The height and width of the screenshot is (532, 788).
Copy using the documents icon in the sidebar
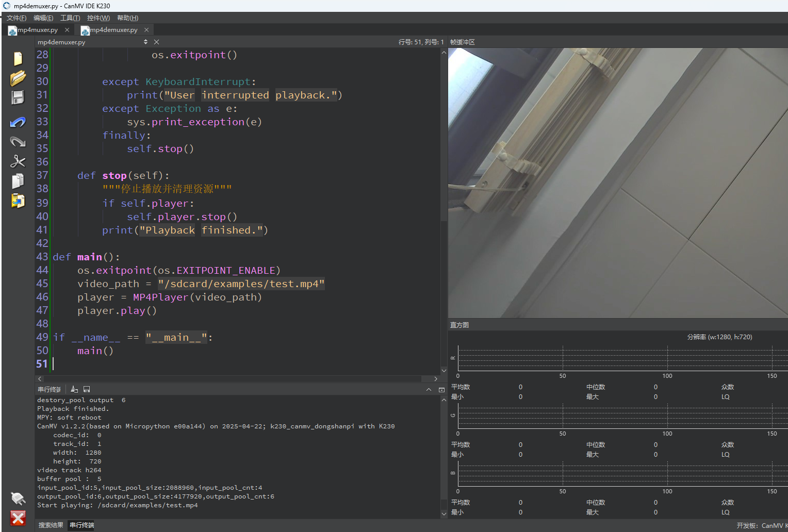click(18, 181)
